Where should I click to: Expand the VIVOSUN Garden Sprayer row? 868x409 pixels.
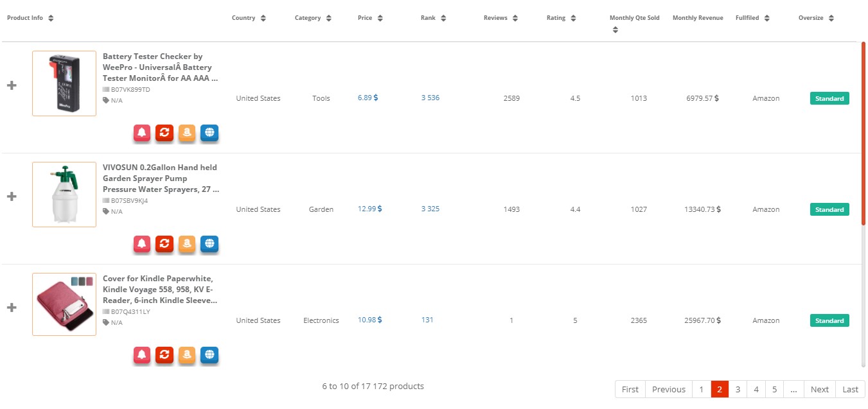[x=12, y=196]
